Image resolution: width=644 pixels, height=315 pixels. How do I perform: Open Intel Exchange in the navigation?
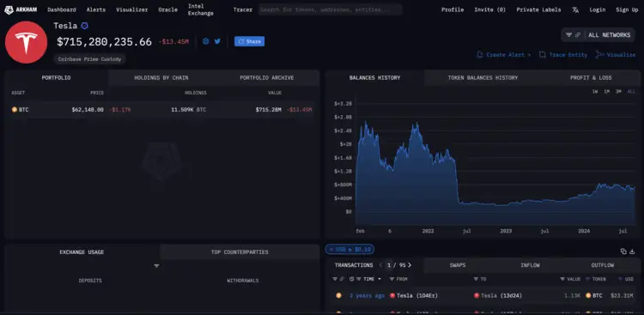(201, 9)
